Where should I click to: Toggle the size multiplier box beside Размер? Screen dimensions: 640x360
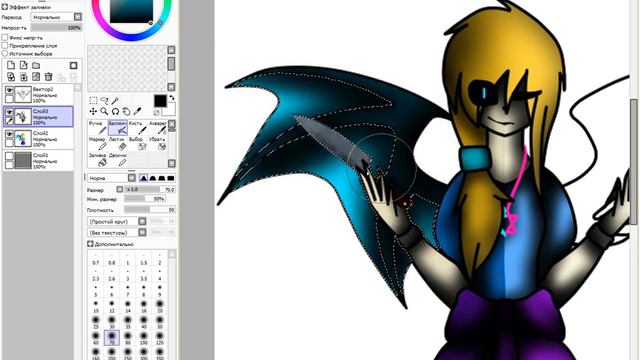click(120, 189)
